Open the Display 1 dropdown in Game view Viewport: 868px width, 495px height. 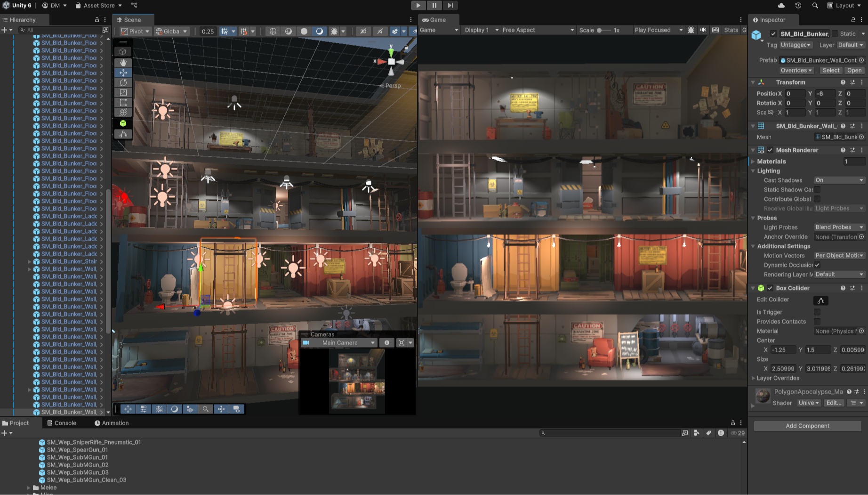point(482,30)
